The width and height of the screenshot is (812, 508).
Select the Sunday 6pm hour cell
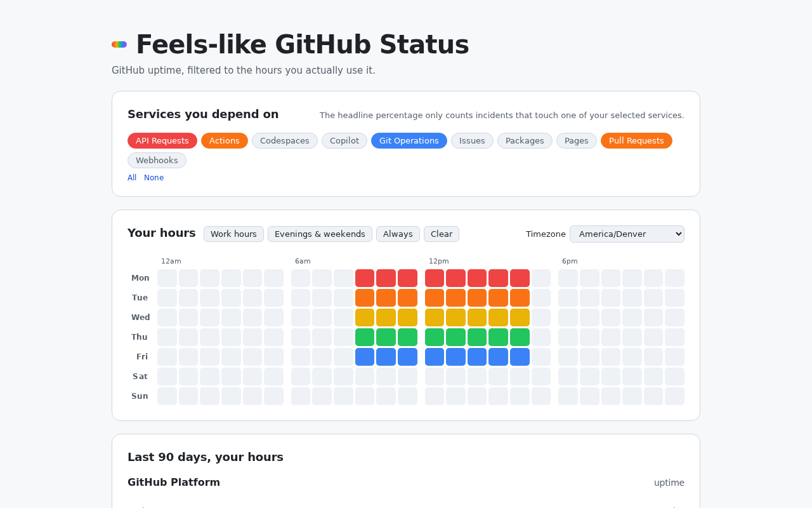(x=568, y=396)
